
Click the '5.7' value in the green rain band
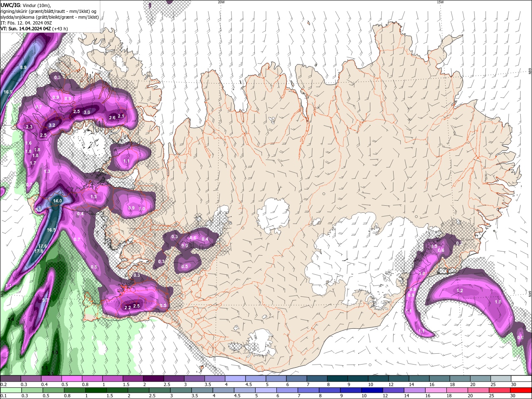point(45,300)
